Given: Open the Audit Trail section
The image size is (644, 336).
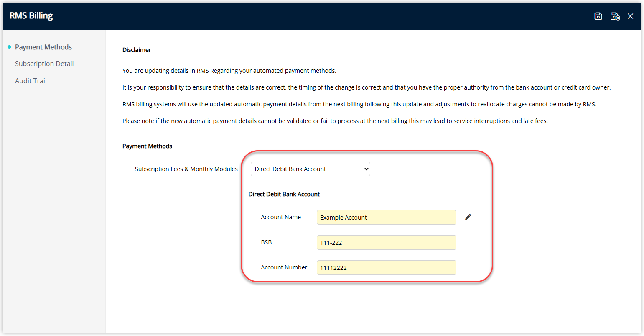Looking at the screenshot, I should click(x=31, y=81).
